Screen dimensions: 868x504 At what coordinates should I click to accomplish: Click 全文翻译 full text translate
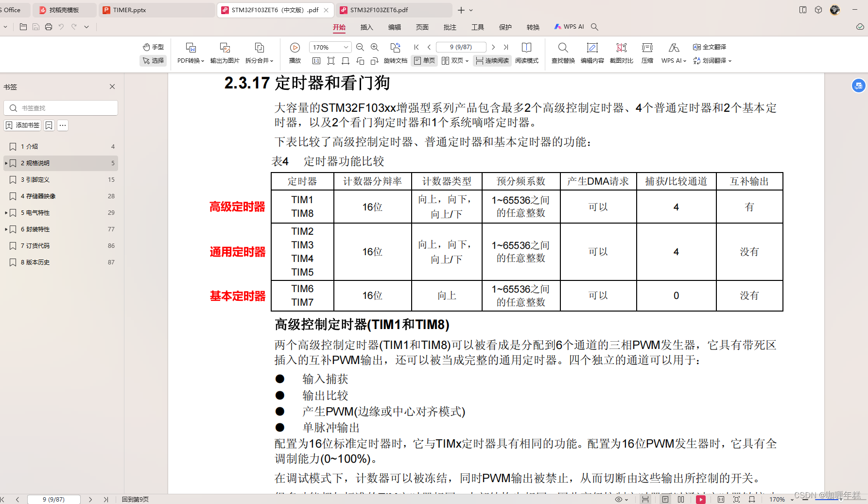click(x=710, y=47)
